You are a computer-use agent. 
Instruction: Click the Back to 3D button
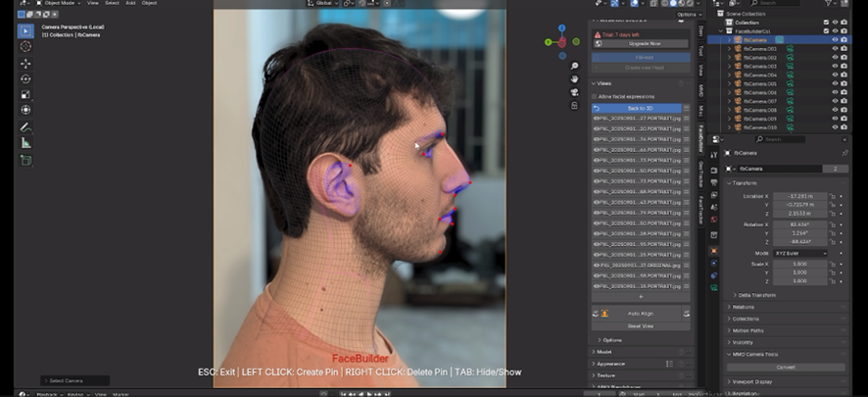point(637,109)
